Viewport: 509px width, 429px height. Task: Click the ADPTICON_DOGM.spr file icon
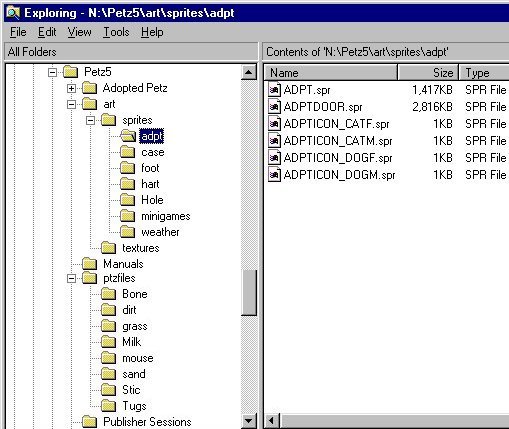coord(274,175)
